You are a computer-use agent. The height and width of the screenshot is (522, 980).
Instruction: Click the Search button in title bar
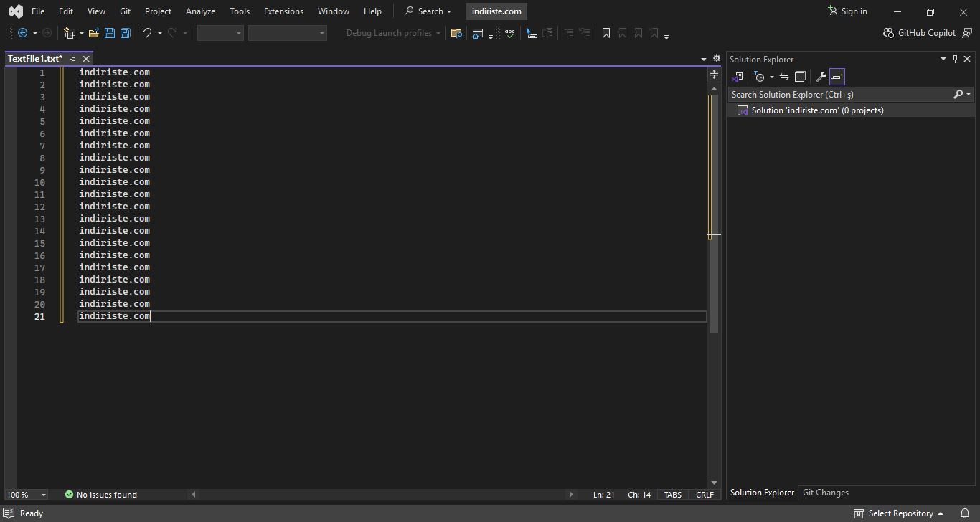(x=428, y=11)
